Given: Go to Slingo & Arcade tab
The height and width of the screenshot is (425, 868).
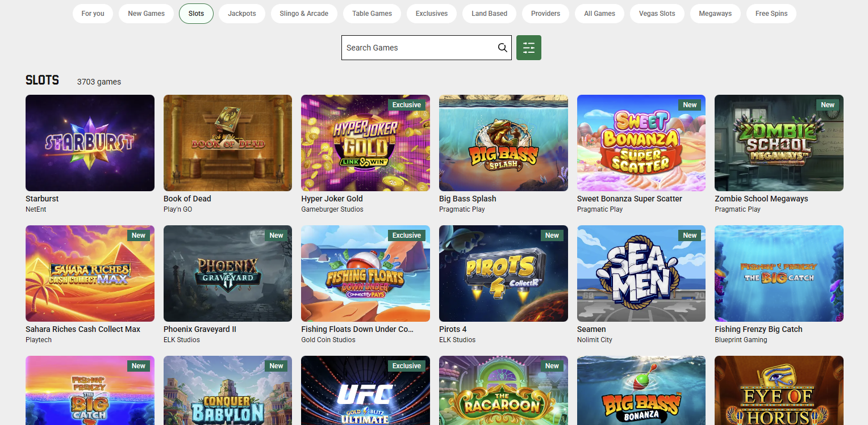Looking at the screenshot, I should pyautogui.click(x=304, y=14).
